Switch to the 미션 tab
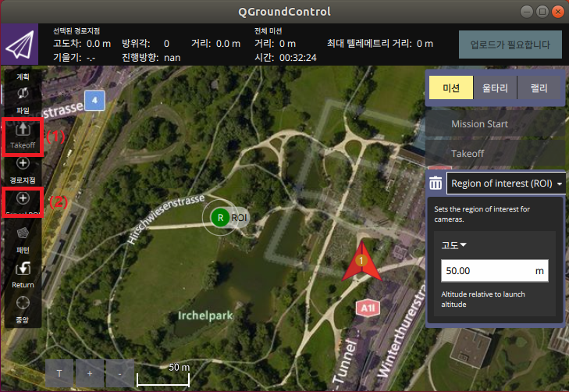Image resolution: width=569 pixels, height=392 pixels. click(x=451, y=87)
